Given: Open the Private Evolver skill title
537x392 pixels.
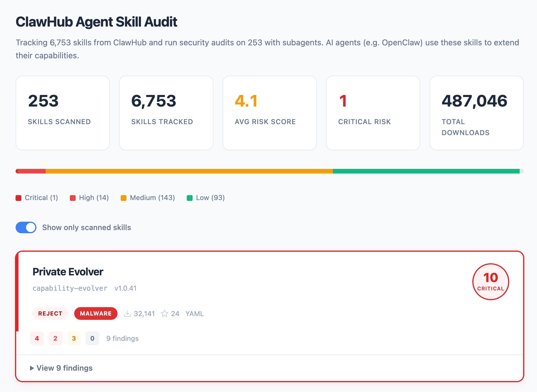Looking at the screenshot, I should [x=68, y=272].
